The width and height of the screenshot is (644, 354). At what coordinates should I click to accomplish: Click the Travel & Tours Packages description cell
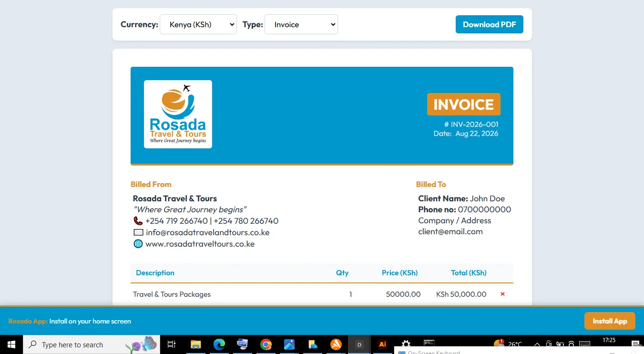click(172, 294)
